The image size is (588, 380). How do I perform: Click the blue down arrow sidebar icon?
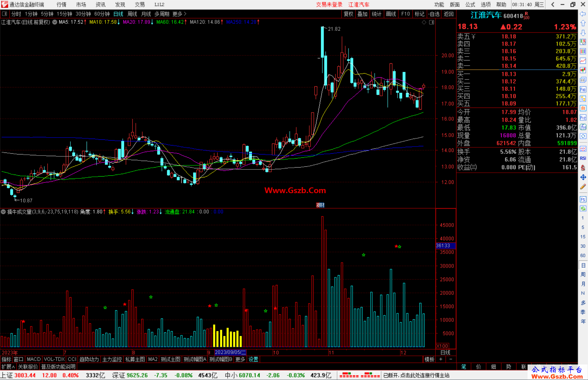coord(583,33)
